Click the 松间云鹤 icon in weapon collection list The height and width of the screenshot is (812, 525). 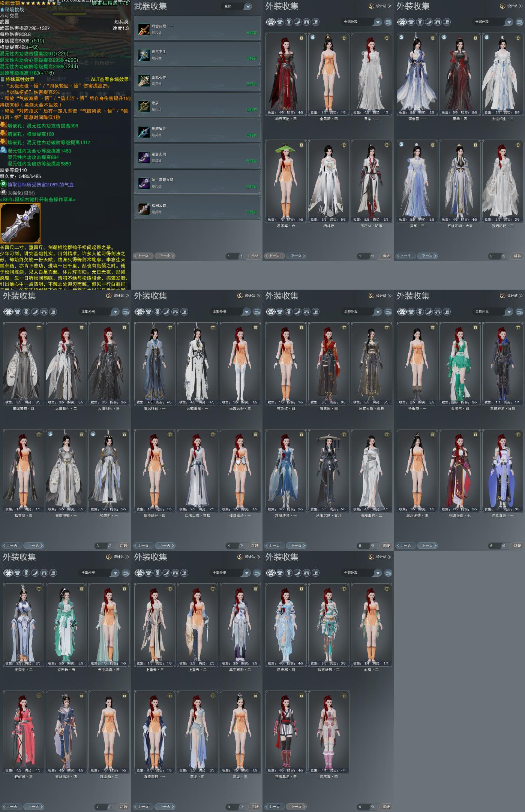pyautogui.click(x=144, y=209)
